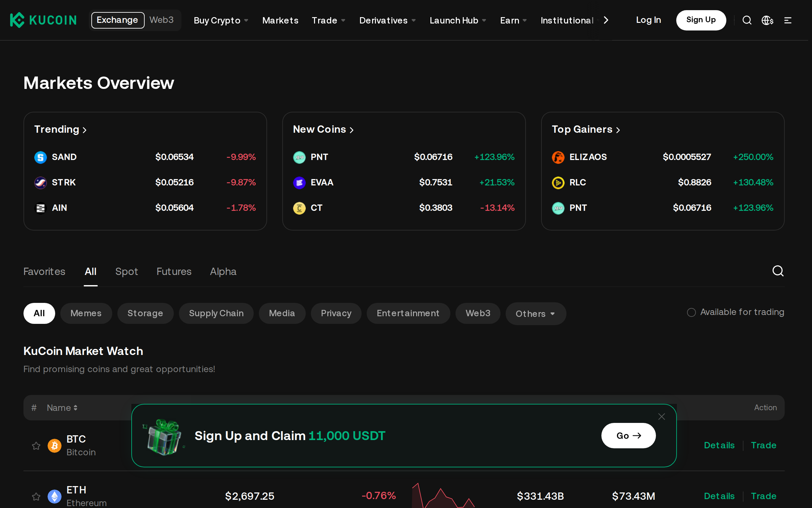
Task: Open the header search icon
Action: click(747, 20)
